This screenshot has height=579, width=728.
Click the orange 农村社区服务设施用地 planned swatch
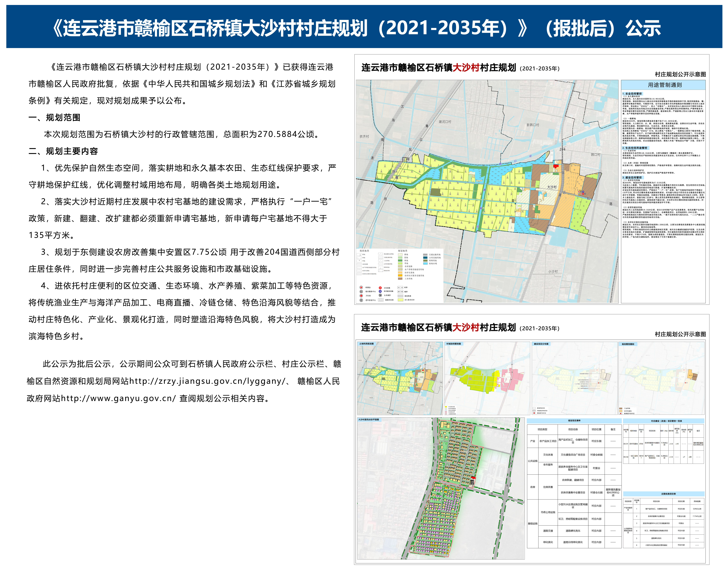pyautogui.click(x=400, y=276)
